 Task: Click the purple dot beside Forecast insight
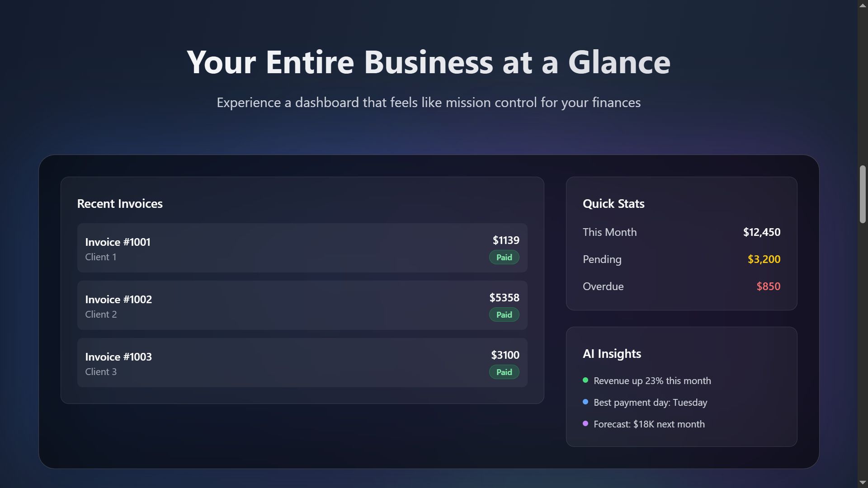click(x=585, y=424)
